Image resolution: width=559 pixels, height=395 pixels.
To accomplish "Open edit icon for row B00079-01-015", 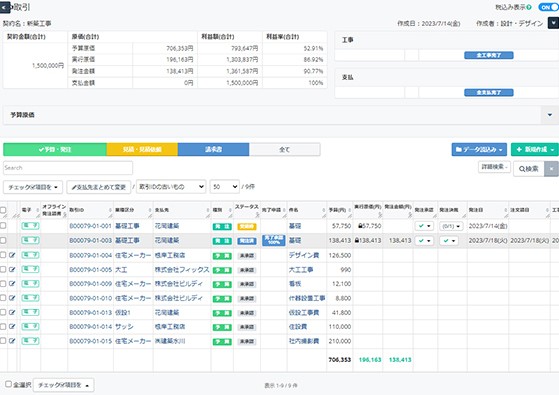I will click(12, 341).
